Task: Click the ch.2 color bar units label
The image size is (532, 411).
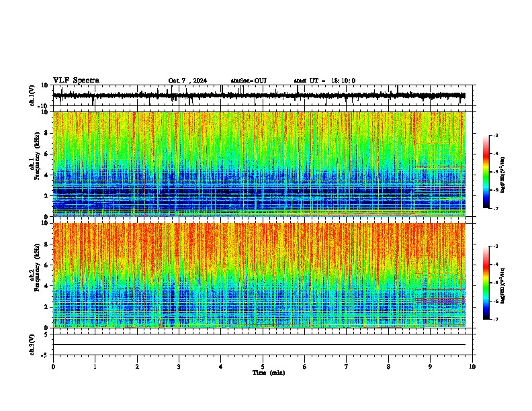Action: pos(503,285)
